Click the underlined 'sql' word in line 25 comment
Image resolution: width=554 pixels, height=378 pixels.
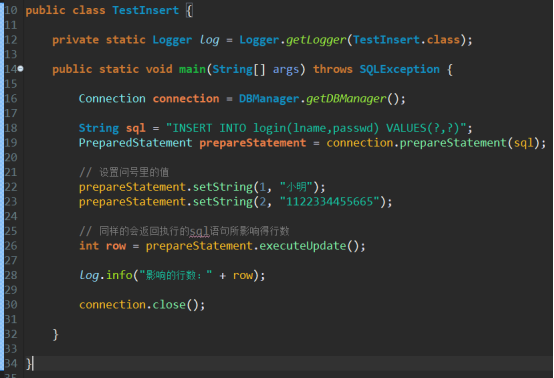coord(200,231)
